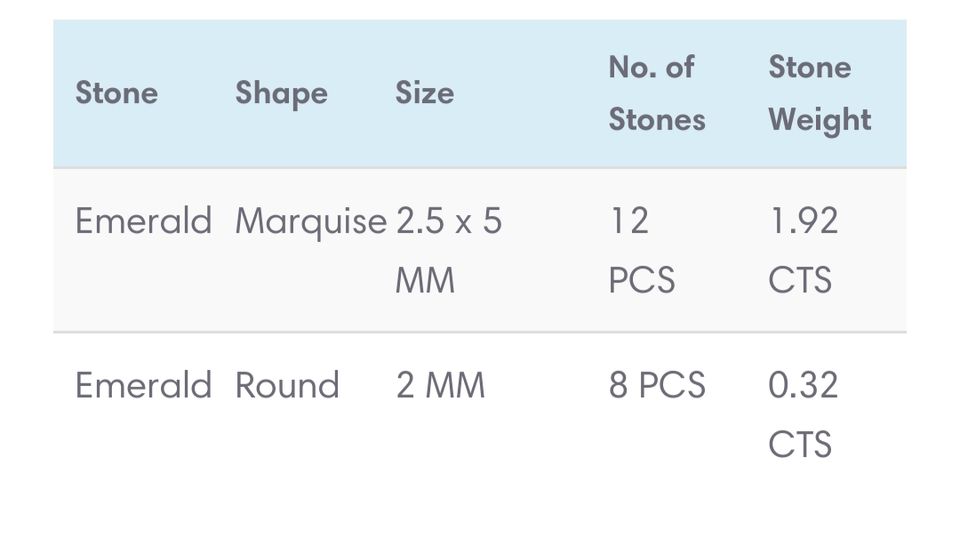Click the 2.5 x 5 MM size cell
Image resolution: width=960 pixels, height=553 pixels.
pos(448,249)
